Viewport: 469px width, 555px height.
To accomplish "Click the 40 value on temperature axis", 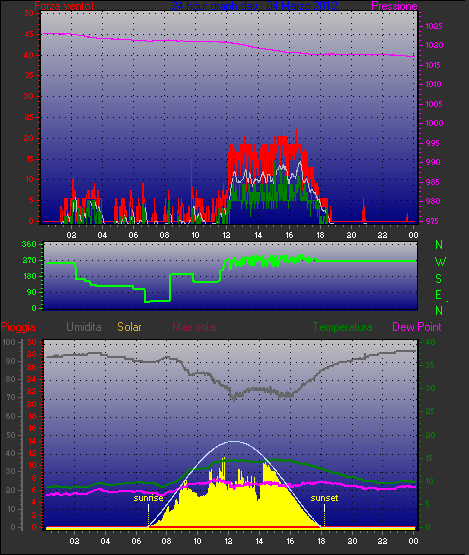I will [x=430, y=342].
